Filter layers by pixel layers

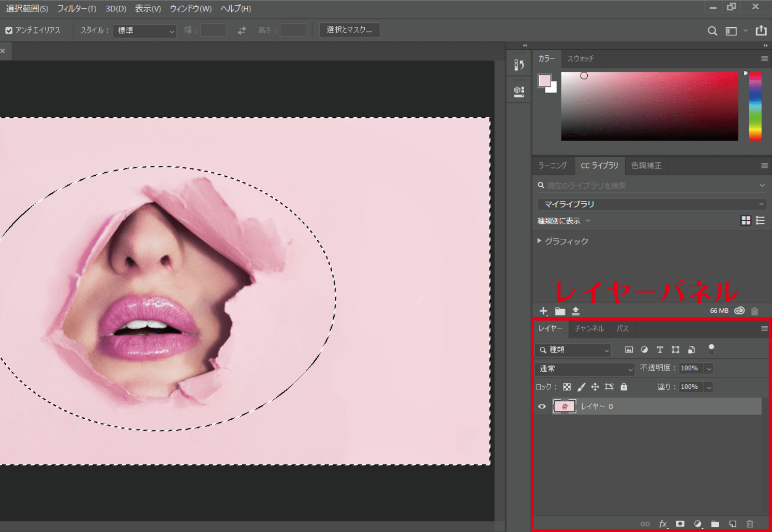coord(629,349)
